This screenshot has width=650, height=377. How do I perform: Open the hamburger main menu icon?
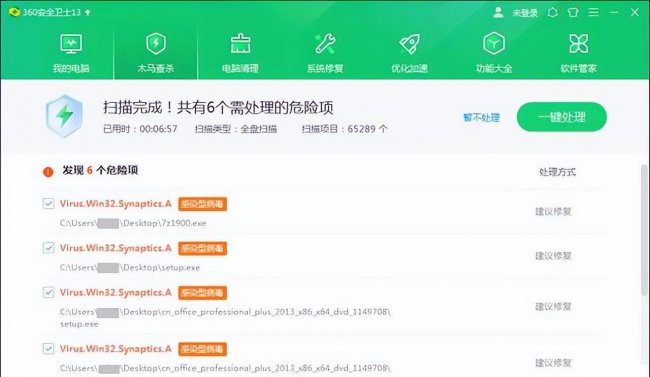click(594, 12)
